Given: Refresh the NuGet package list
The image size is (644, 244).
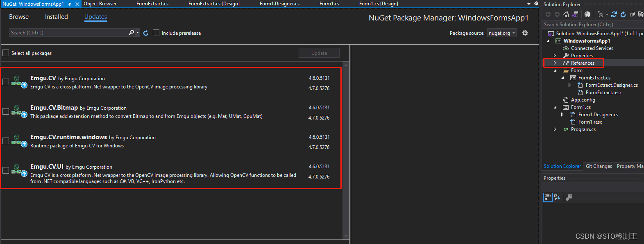Looking at the screenshot, I should pos(146,33).
